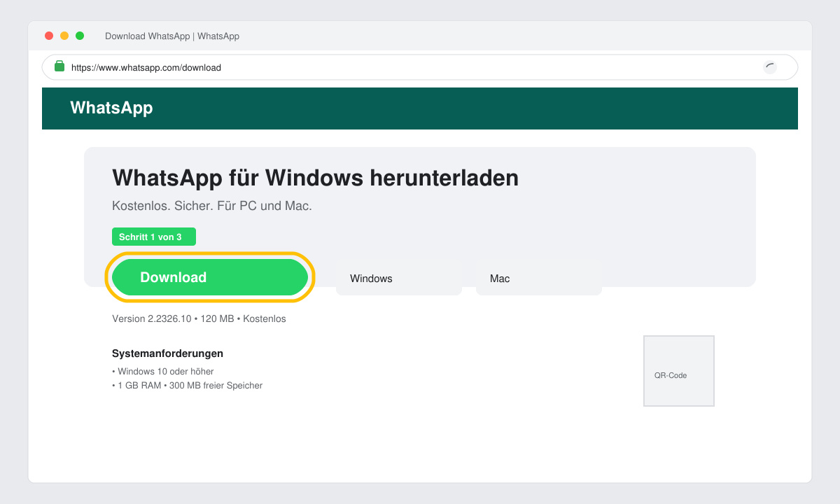Open the QR-Code image

click(x=679, y=371)
